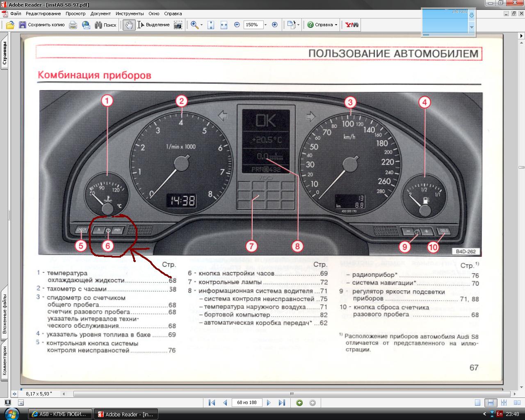This screenshot has width=525, height=420.
Task: Enable the Выделение text selection tool
Action: coord(154,25)
